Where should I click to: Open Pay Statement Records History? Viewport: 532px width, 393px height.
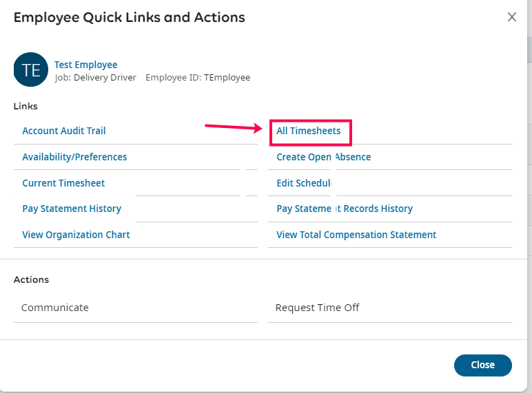(345, 209)
